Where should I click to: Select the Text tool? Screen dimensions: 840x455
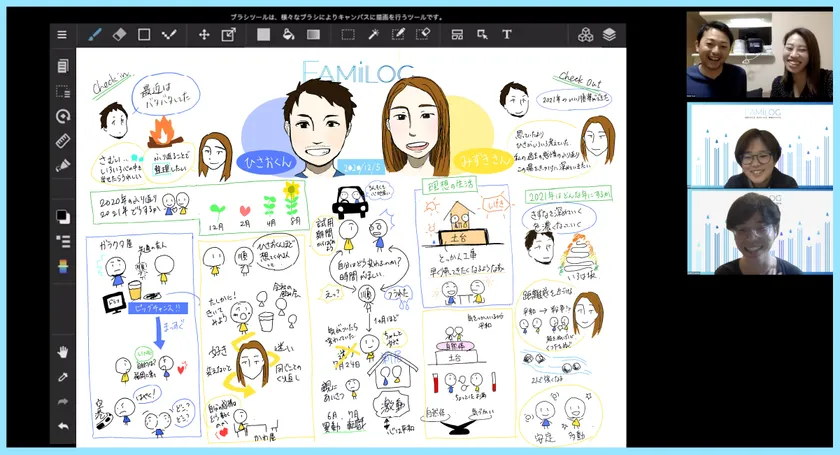[506, 35]
